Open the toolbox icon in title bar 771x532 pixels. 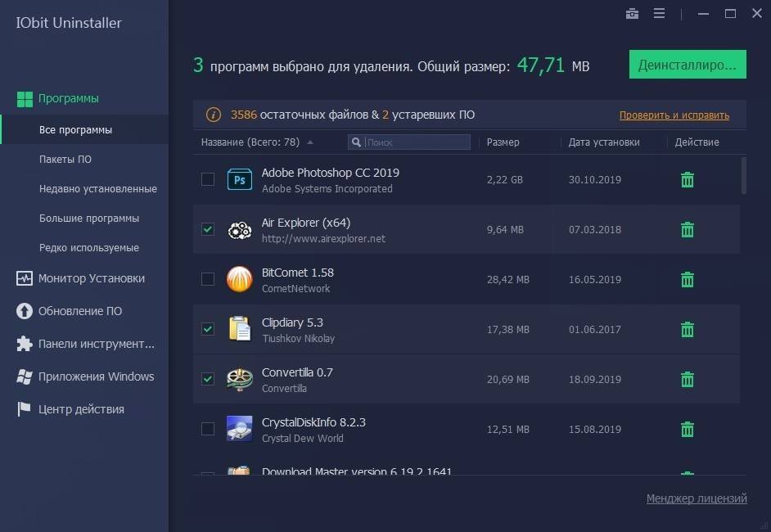632,14
